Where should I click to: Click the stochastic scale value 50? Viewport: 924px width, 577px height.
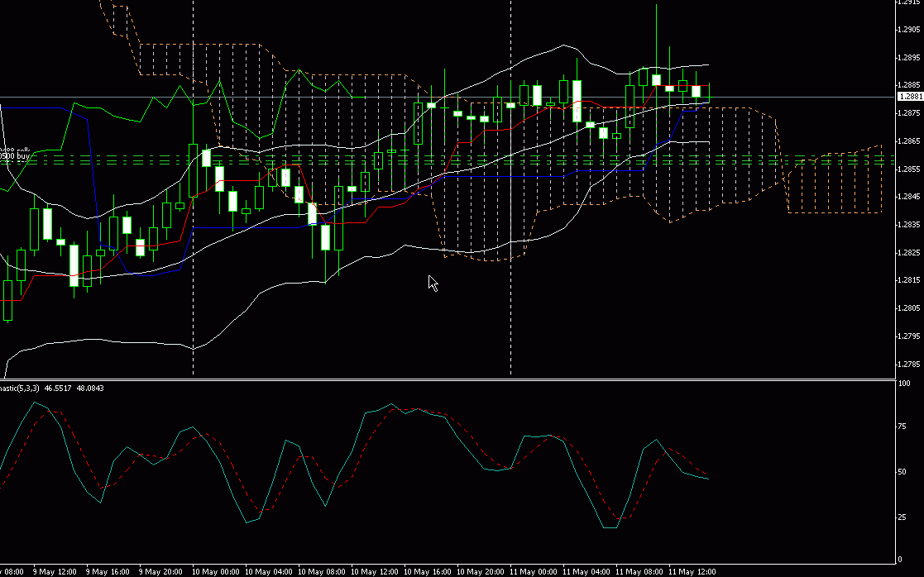point(902,472)
